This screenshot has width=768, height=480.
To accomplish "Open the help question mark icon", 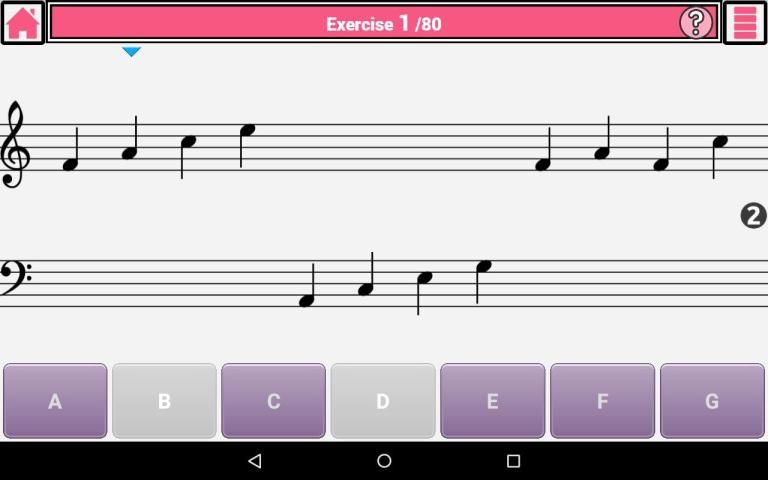I will pyautogui.click(x=696, y=23).
